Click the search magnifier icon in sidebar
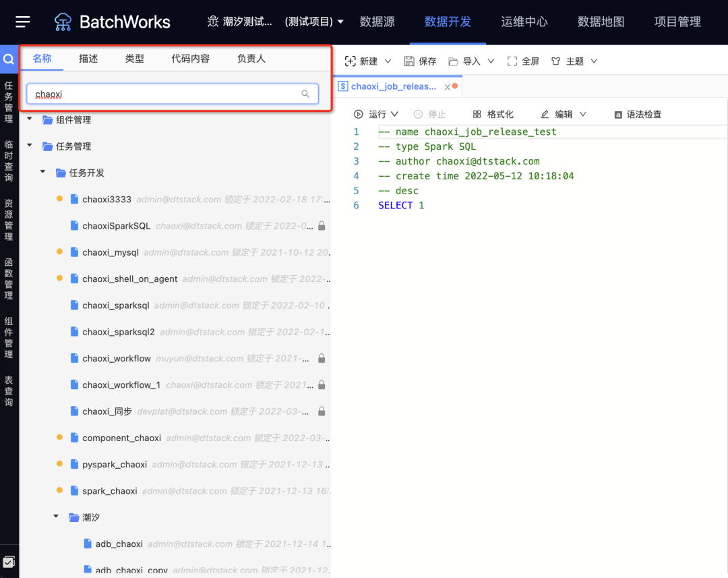Image resolution: width=728 pixels, height=578 pixels. pyautogui.click(x=9, y=59)
